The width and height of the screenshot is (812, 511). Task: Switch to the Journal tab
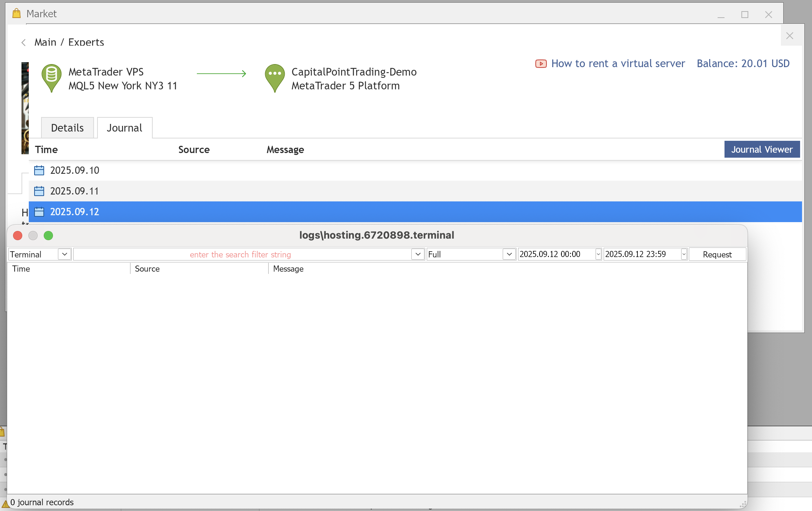point(125,128)
